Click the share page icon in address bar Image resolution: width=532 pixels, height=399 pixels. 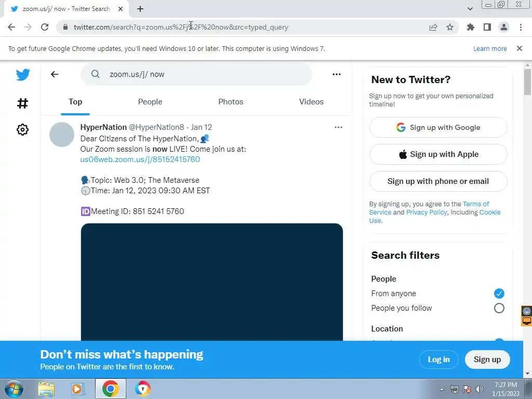click(x=433, y=27)
